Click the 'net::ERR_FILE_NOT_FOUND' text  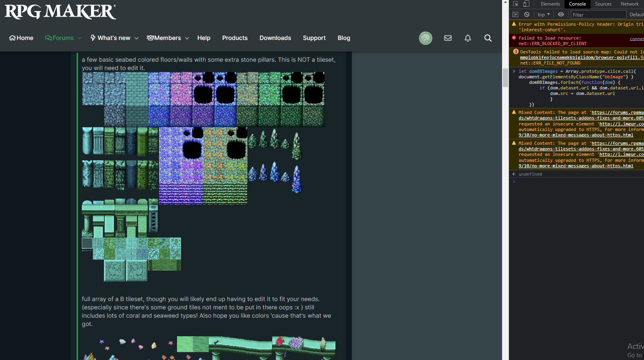coord(550,63)
